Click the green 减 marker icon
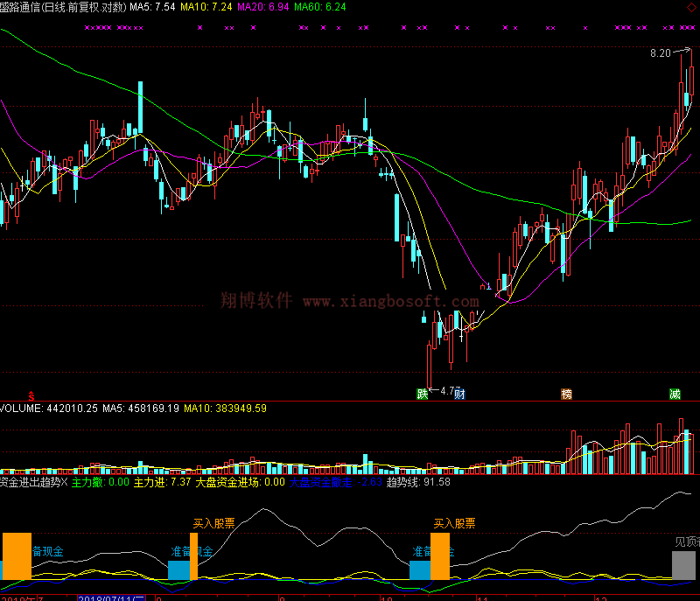This screenshot has height=601, width=700. pos(675,395)
